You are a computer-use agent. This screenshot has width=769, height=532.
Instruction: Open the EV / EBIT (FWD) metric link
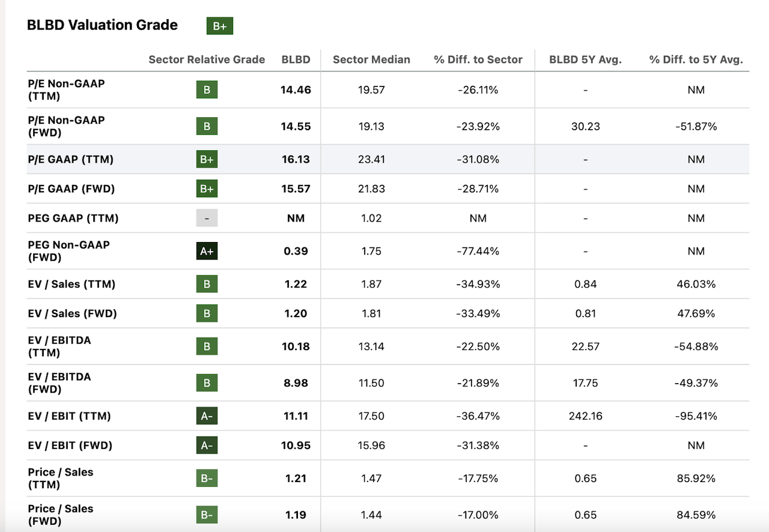click(70, 446)
